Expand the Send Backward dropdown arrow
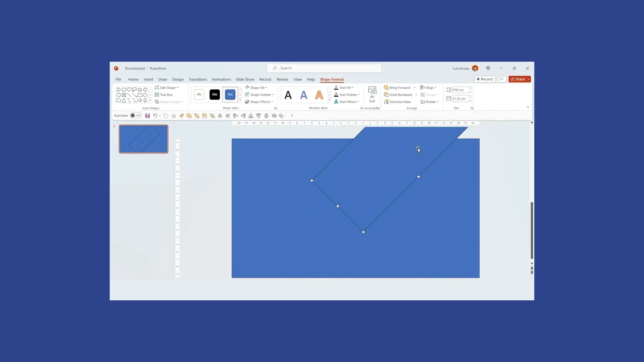 click(416, 95)
